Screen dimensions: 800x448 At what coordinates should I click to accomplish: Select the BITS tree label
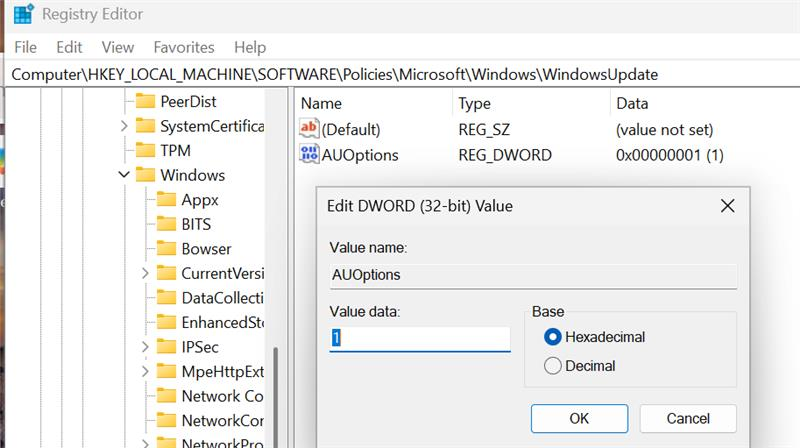(196, 224)
